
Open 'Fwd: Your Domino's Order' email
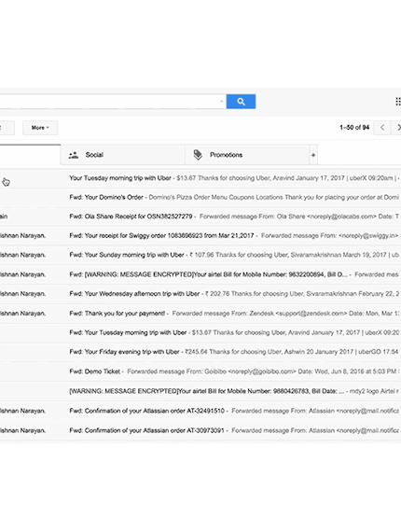pos(200,198)
